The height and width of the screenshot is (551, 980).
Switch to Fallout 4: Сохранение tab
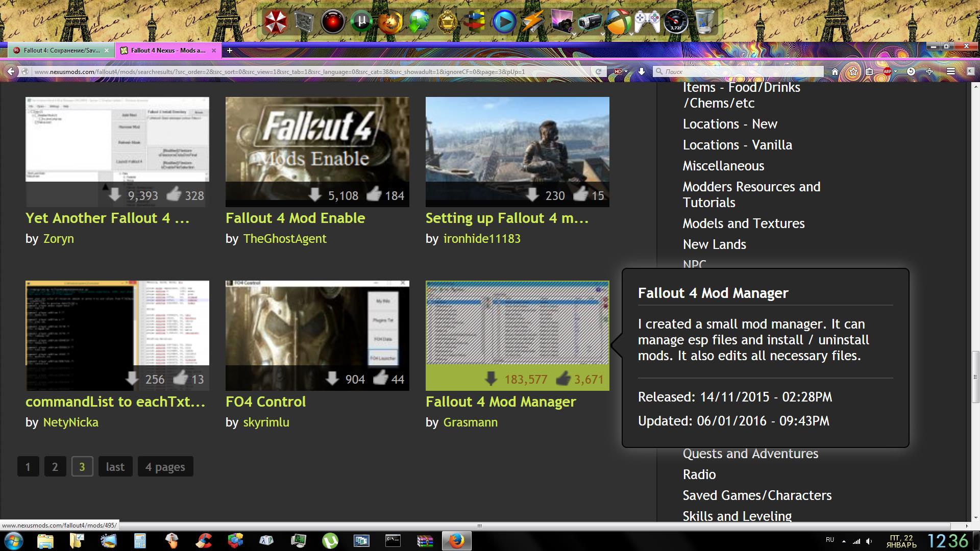point(61,51)
